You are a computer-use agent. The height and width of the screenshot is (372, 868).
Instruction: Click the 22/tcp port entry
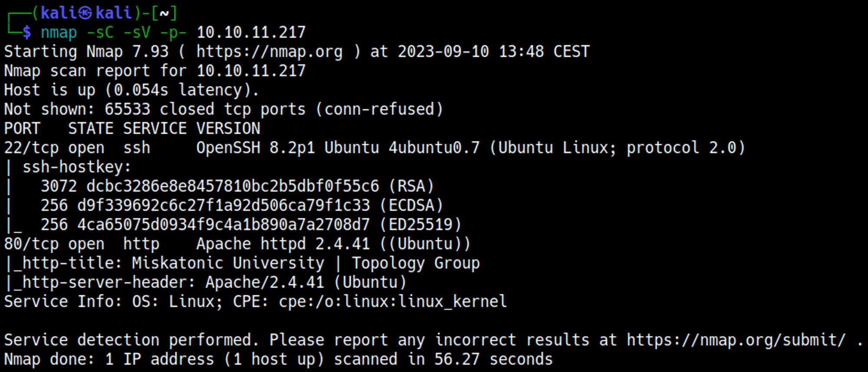[x=31, y=148]
